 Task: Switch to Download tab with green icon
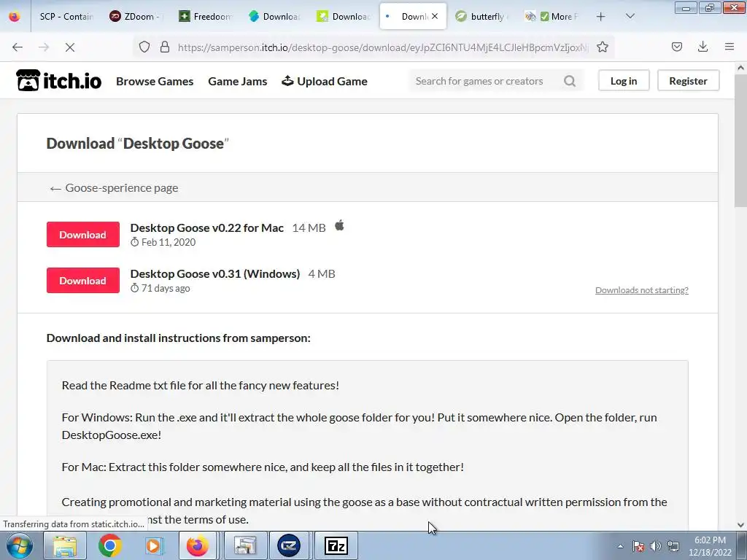click(344, 16)
